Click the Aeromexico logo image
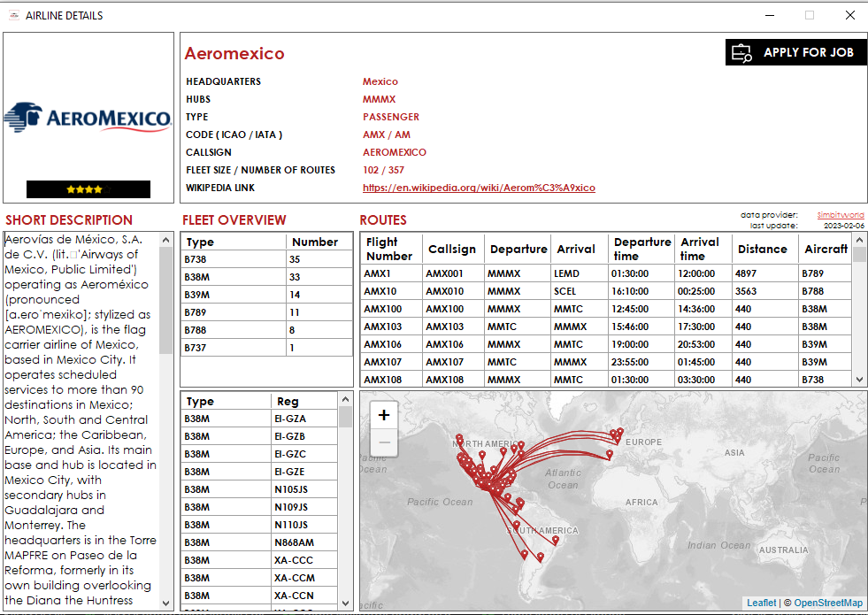This screenshot has height=615, width=868. pyautogui.click(x=88, y=118)
